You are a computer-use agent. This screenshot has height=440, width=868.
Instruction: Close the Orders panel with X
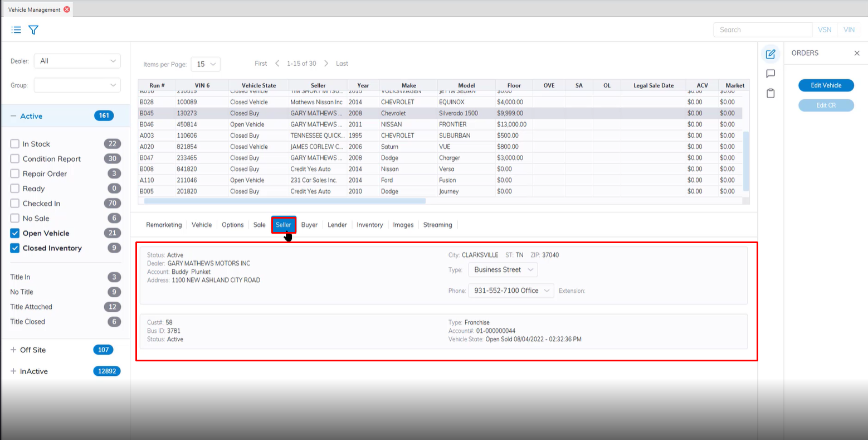tap(857, 53)
